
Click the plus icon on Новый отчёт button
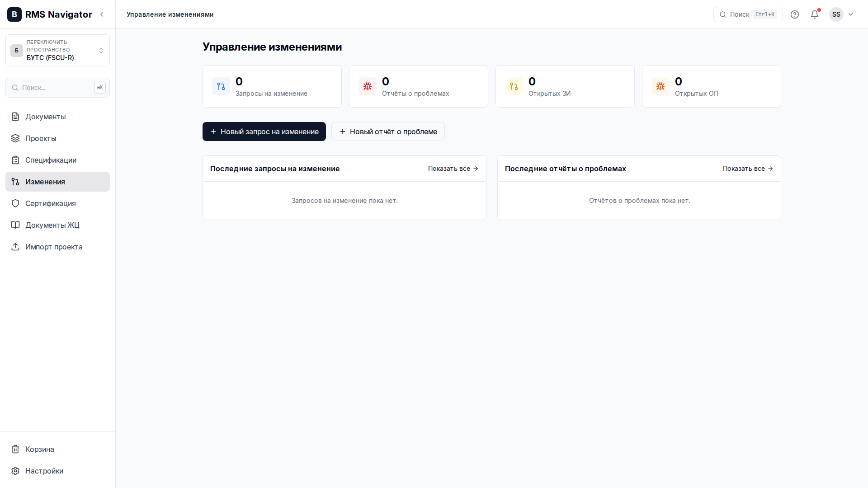coord(343,131)
